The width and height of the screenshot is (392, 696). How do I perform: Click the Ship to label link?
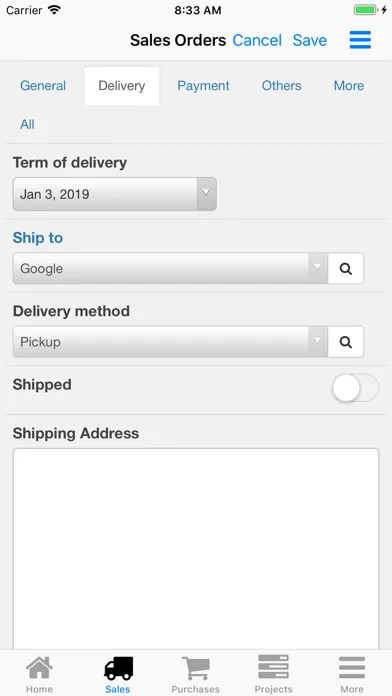pyautogui.click(x=38, y=238)
